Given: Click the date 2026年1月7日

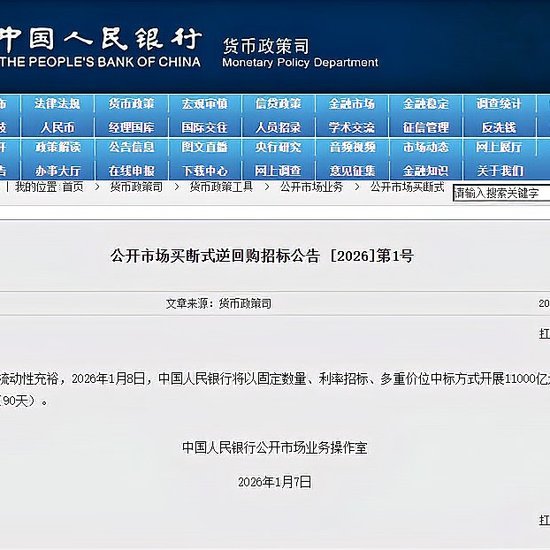Looking at the screenshot, I should [x=275, y=482].
